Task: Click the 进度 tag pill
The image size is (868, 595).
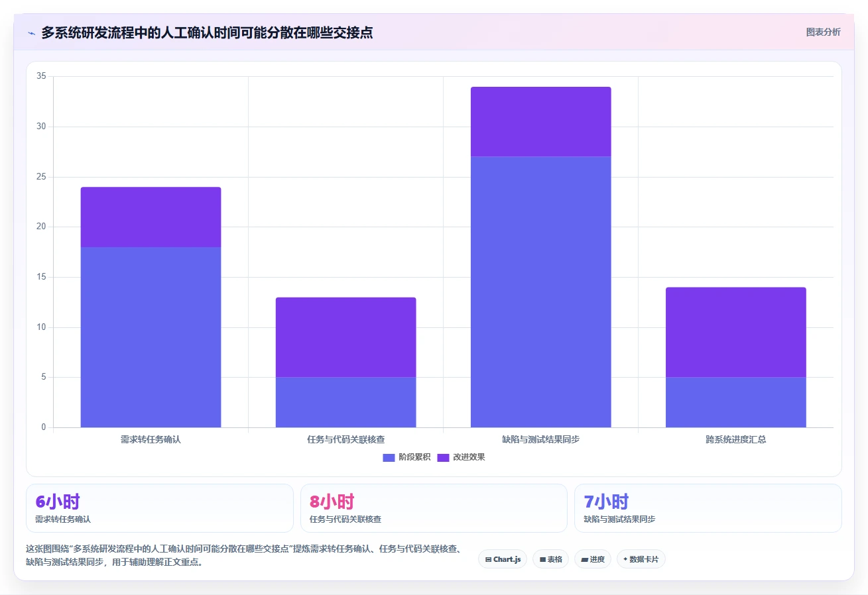Action: [593, 559]
